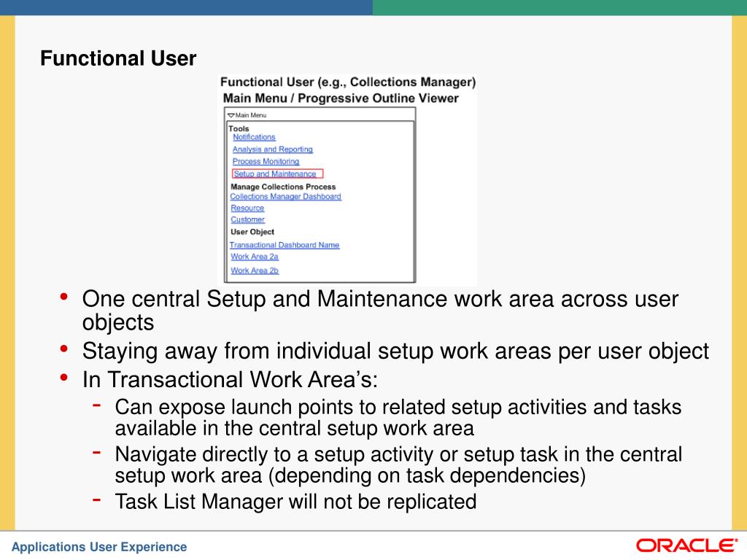Click Main Menu / Progressive Outline Viewer caption
Viewport: 747px width, 560px height.
coord(341,98)
